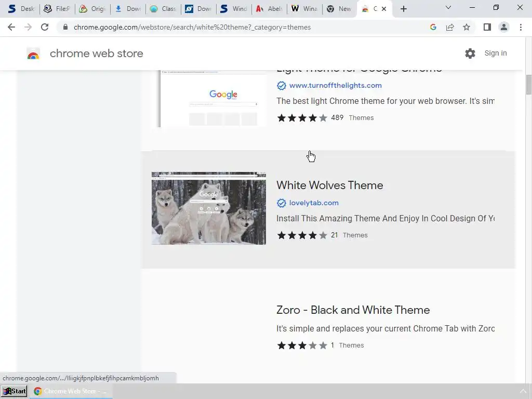Open a new tab with plus button
Screen dimensions: 532x399
[x=403, y=9]
